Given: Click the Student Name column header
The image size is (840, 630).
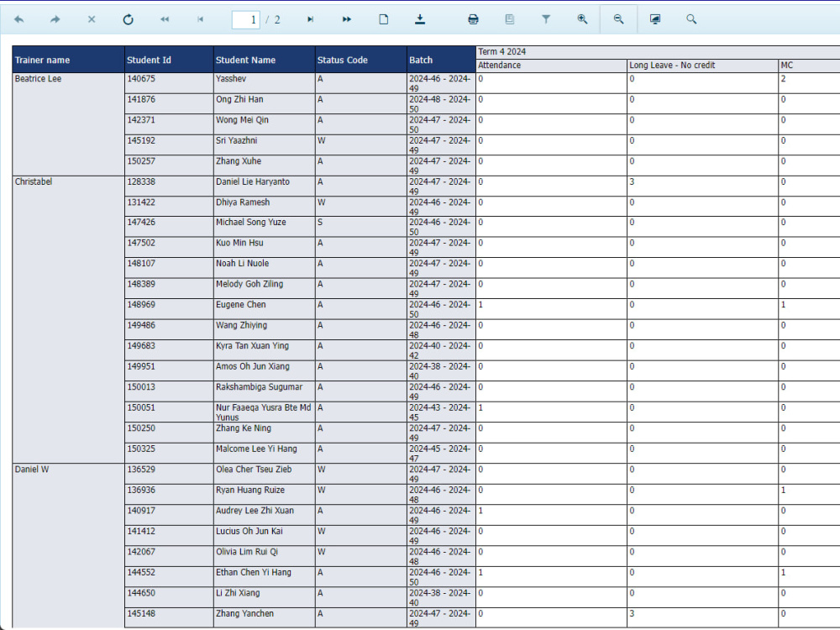Looking at the screenshot, I should 264,60.
